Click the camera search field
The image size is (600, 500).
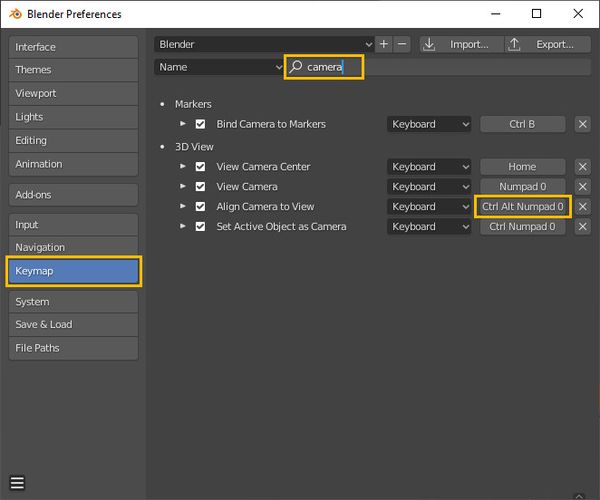[x=439, y=67]
